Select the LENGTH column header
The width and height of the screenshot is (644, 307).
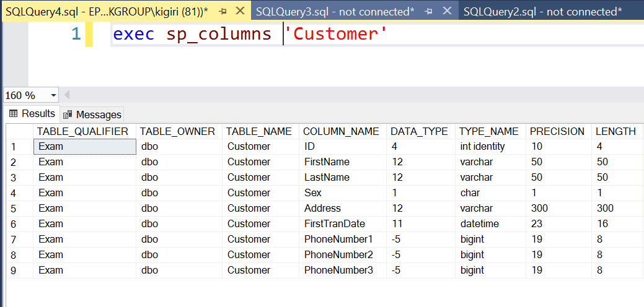point(617,131)
